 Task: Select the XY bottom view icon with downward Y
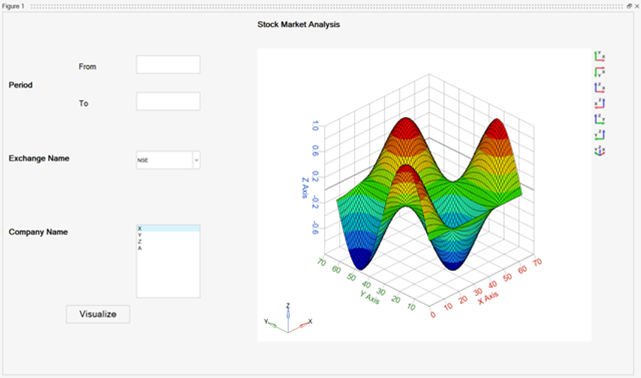point(600,72)
